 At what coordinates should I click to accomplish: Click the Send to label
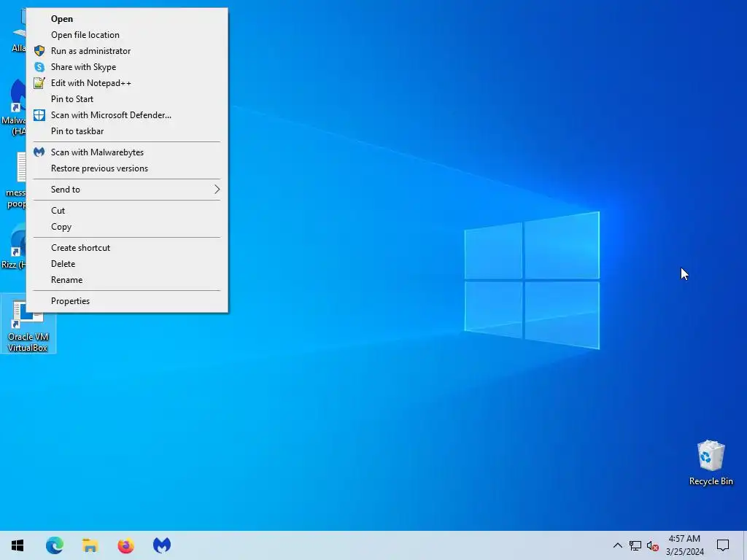click(x=65, y=190)
